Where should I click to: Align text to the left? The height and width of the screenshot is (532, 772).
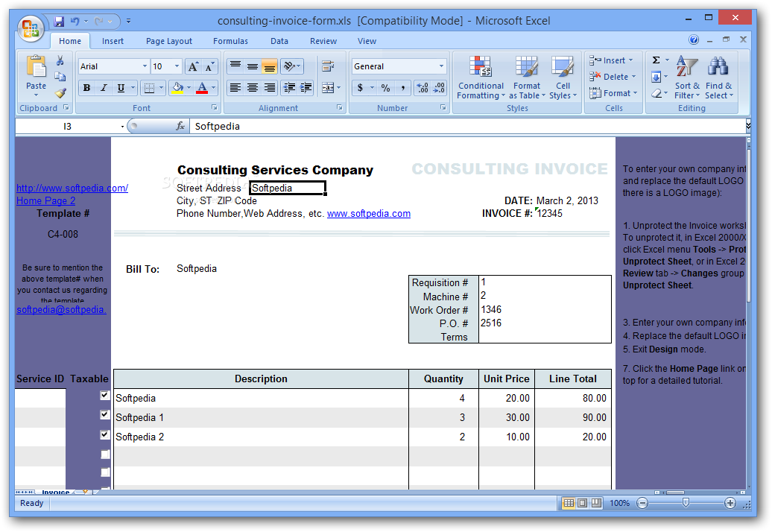tap(235, 88)
